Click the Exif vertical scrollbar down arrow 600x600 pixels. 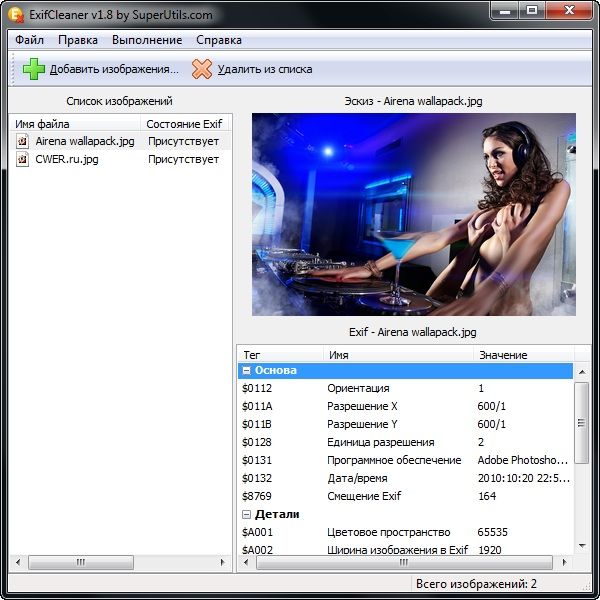[582, 543]
